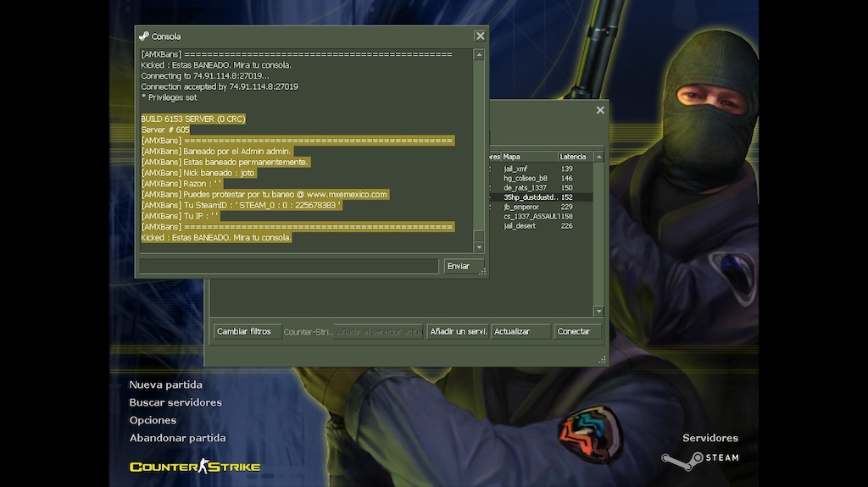Screen dimensions: 868x487
Task: Click the server browser resize grip
Action: click(603, 360)
